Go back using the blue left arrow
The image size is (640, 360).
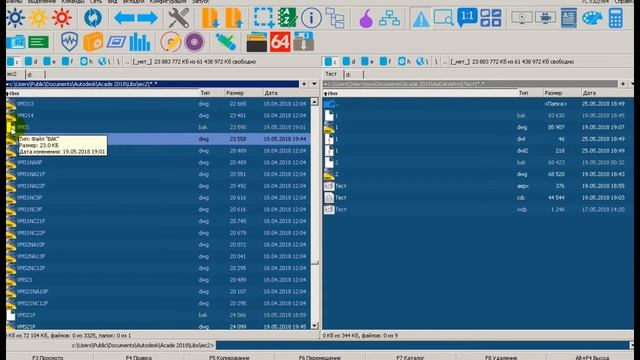(x=124, y=18)
